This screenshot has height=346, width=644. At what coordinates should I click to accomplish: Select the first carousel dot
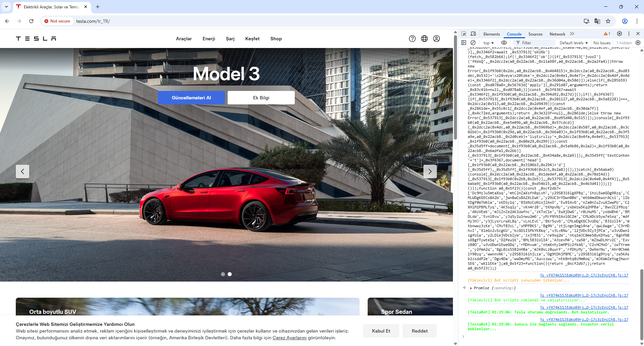[x=223, y=274]
